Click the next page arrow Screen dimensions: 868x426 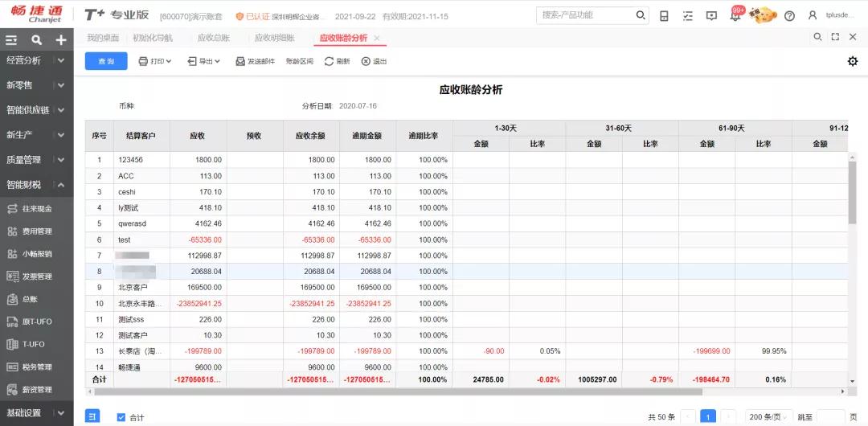point(728,417)
